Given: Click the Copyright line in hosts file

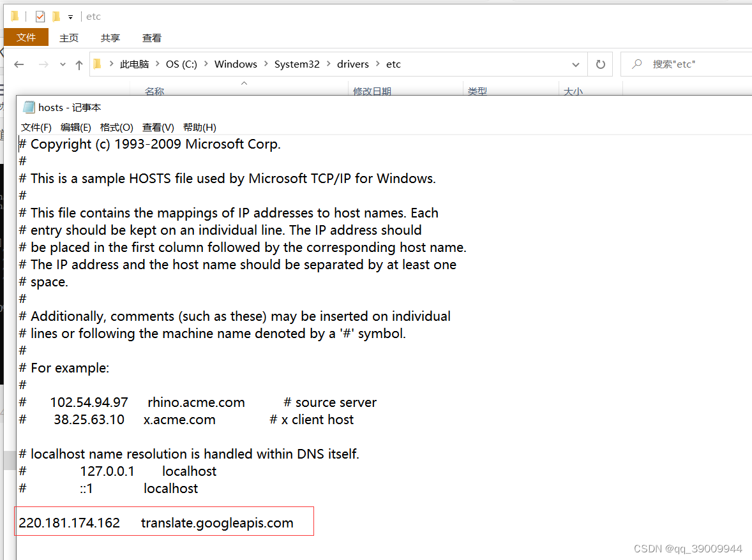Looking at the screenshot, I should pos(149,144).
